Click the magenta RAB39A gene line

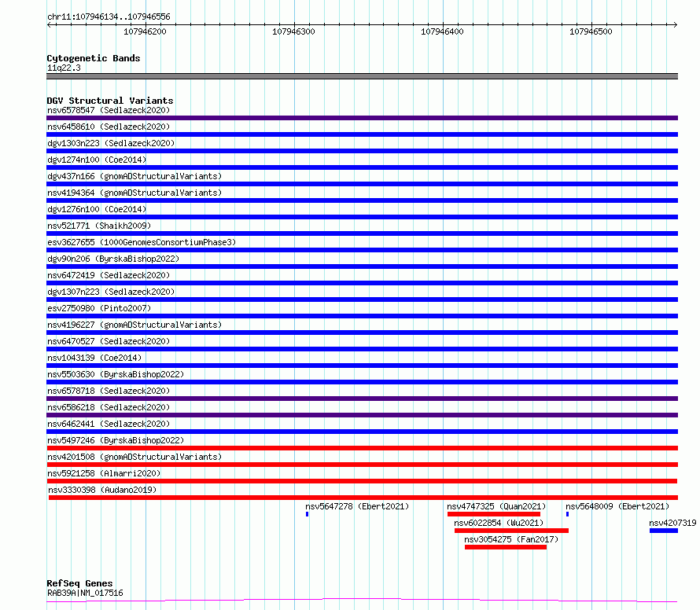(x=362, y=601)
